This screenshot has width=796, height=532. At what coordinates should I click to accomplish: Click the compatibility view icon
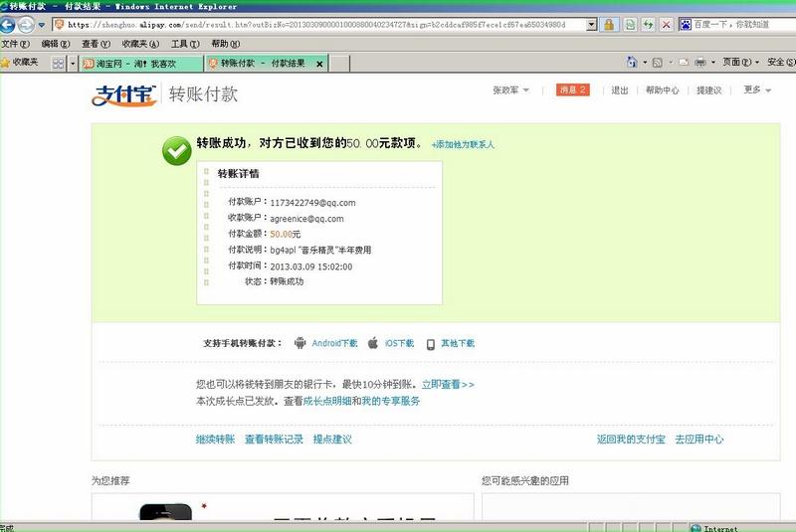coord(630,24)
